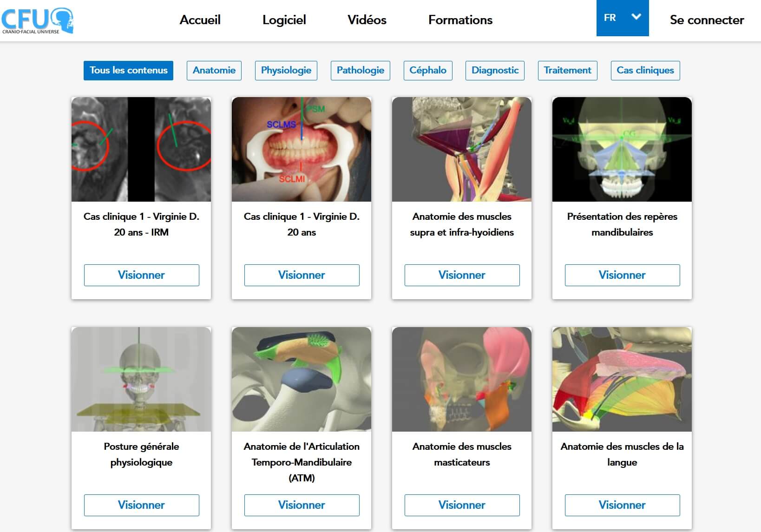Open the IRM scan thumbnail of Virginie D.
Screen dimensions: 761x532
click(141, 149)
